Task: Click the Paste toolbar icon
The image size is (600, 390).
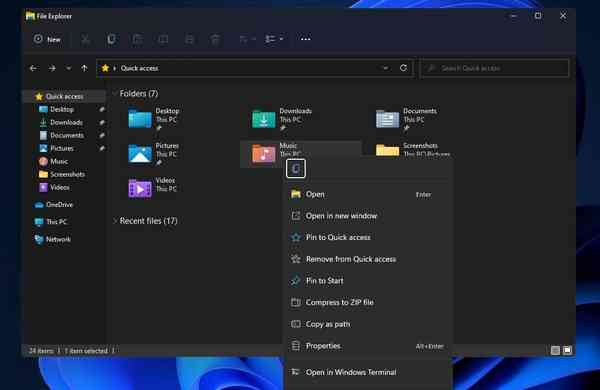Action: click(x=137, y=39)
